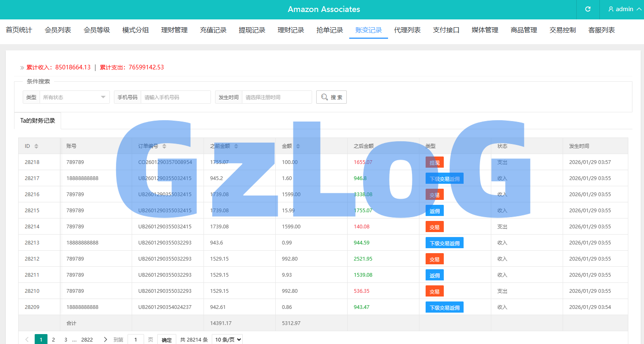Click the 确定 page jump button

click(167, 339)
